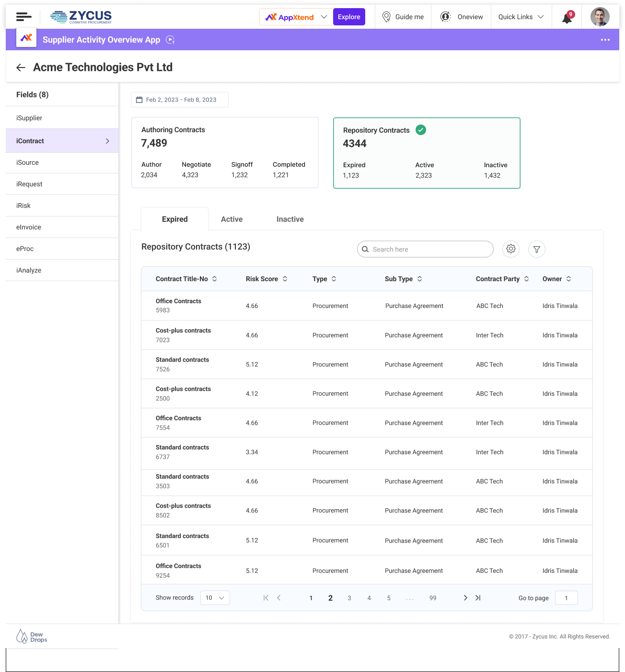Screen dimensions: 625x672
Task: Click the Search here input field
Action: click(x=429, y=249)
